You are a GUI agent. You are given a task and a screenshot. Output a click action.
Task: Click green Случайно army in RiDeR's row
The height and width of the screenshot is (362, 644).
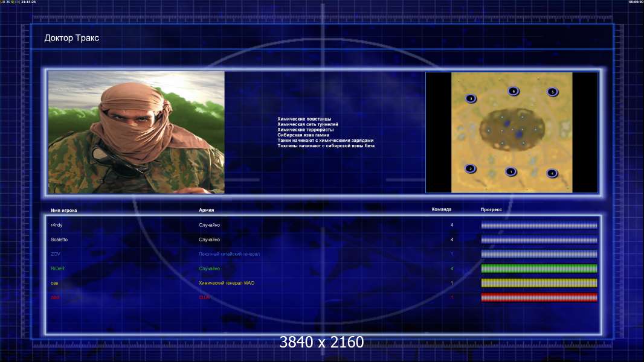[x=210, y=268]
